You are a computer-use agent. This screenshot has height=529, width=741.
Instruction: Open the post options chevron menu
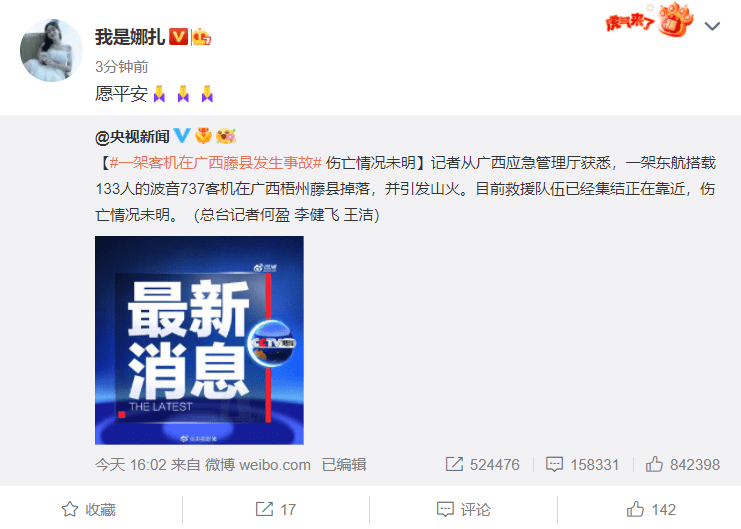click(x=712, y=26)
